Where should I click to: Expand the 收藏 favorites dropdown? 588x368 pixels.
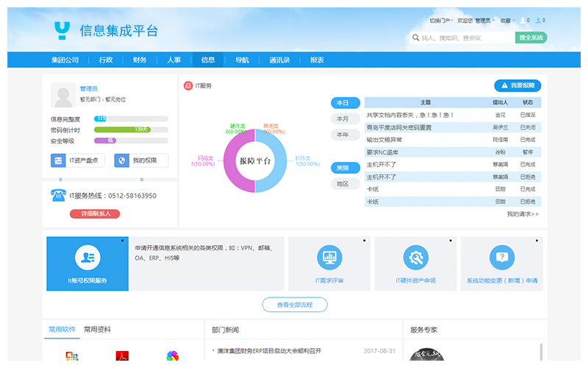coord(506,21)
